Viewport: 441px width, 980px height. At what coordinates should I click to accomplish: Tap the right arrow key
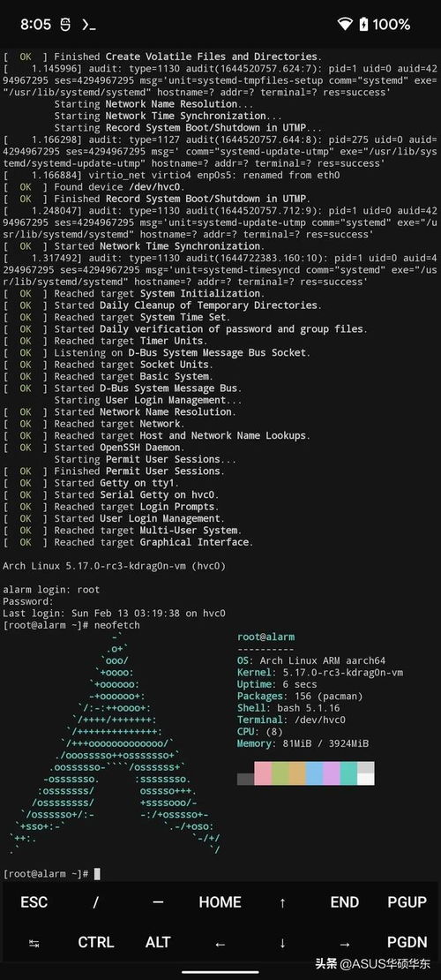click(344, 943)
